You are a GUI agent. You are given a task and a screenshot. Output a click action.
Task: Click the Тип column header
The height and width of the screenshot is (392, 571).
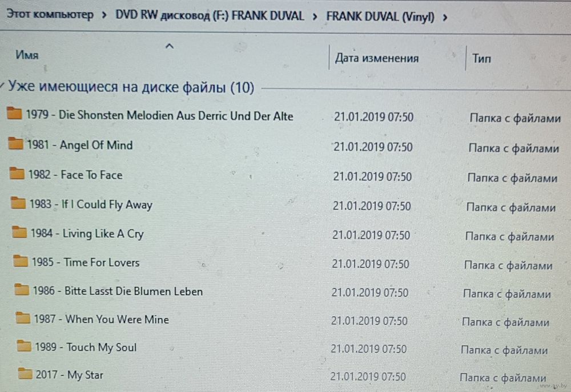click(x=481, y=59)
